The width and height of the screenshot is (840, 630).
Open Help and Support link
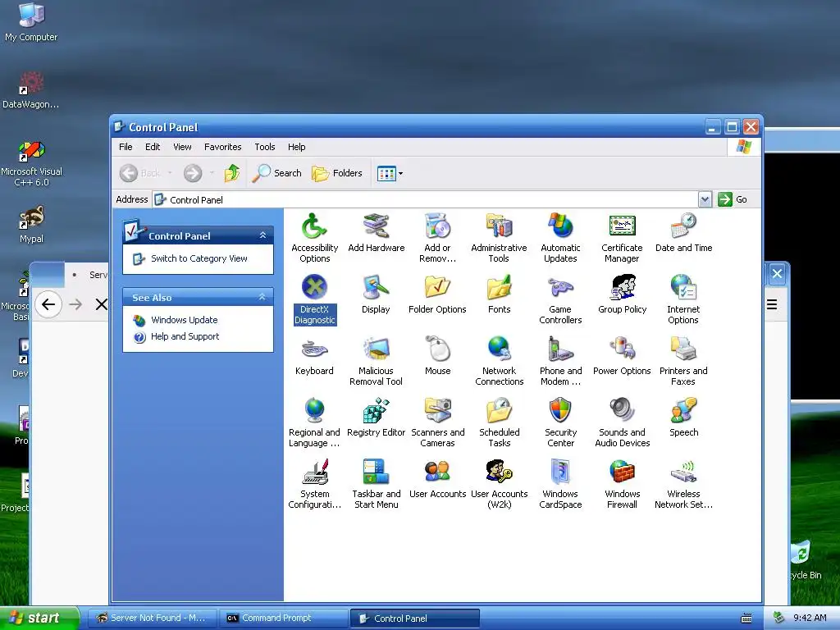(185, 336)
